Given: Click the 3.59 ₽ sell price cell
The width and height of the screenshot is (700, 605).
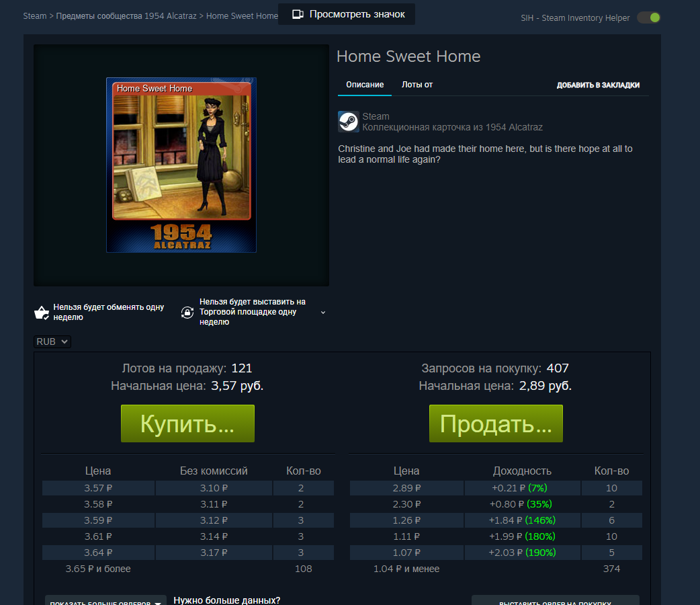Looking at the screenshot, I should tap(98, 520).
